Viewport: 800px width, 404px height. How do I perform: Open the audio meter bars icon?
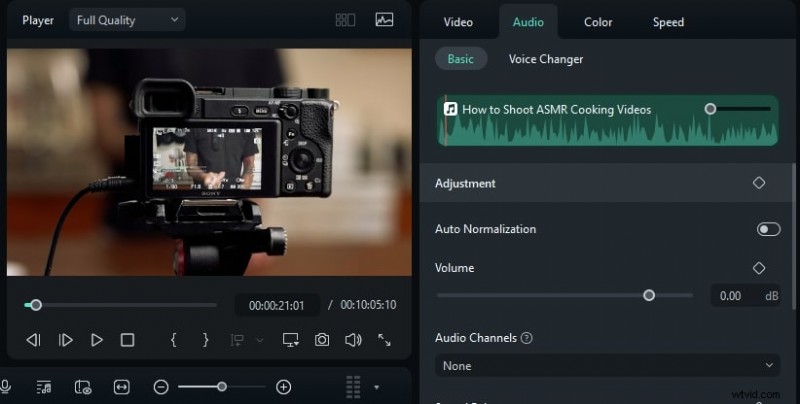coord(353,387)
